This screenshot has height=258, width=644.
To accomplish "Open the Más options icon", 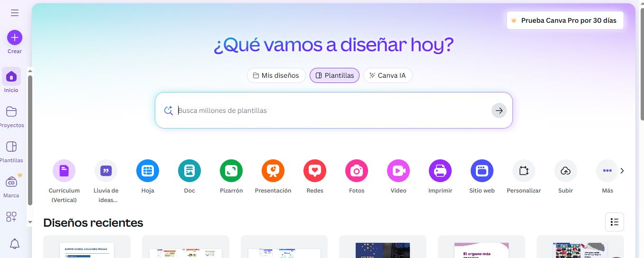I will (x=607, y=171).
